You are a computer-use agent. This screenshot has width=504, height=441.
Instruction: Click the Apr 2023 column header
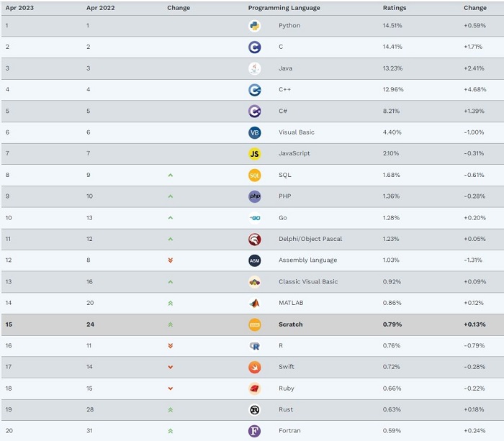point(19,8)
